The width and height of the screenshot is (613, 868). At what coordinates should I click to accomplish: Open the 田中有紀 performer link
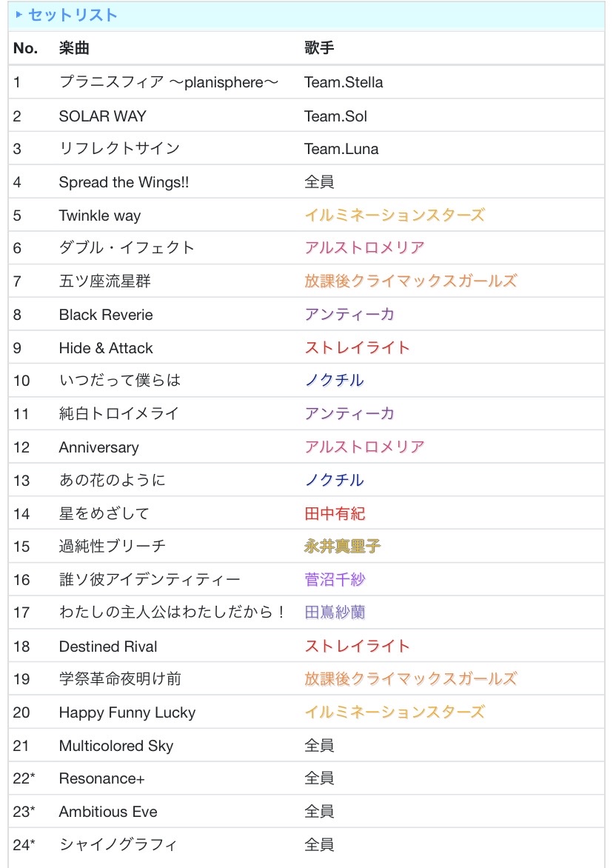[x=335, y=513]
